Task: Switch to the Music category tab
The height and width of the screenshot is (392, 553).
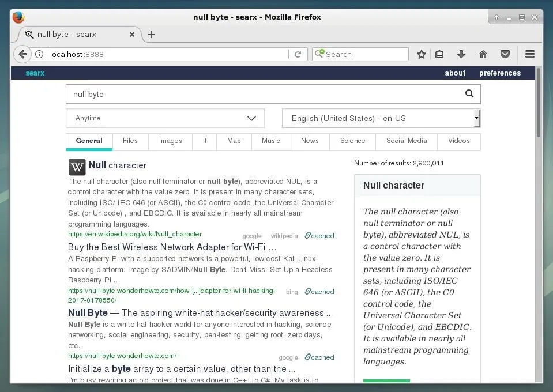Action: 271,141
